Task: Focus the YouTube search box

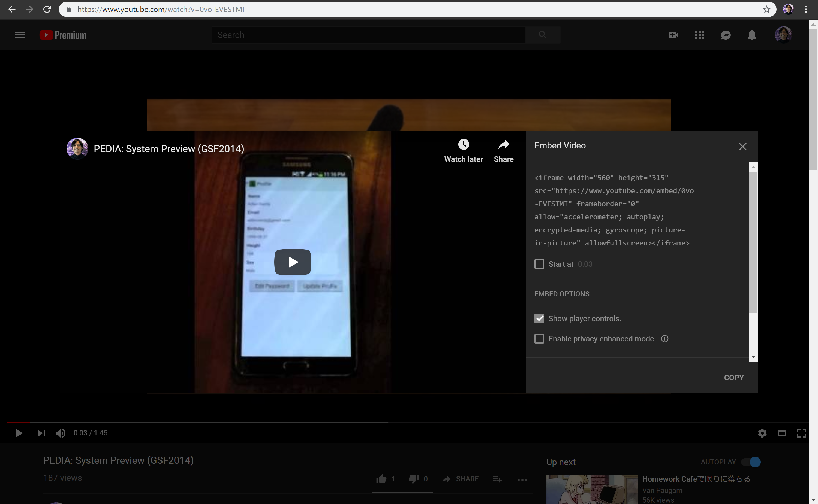Action: 368,35
